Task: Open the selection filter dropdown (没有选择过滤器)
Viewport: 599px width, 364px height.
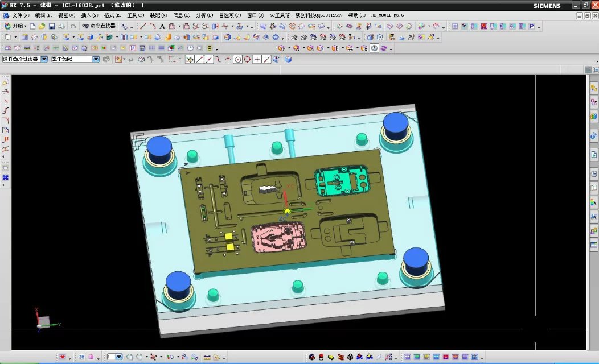Action: coord(44,59)
